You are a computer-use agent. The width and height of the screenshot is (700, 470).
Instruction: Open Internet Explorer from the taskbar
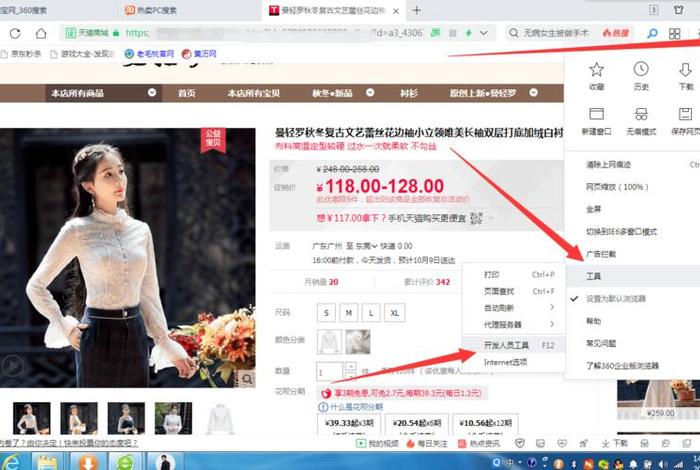(11, 462)
